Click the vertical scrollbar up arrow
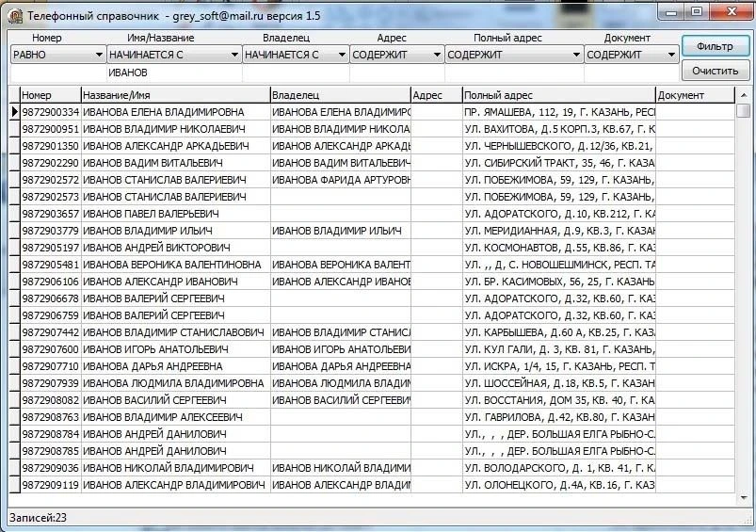Screen dimensions: 756x532 [x=744, y=95]
